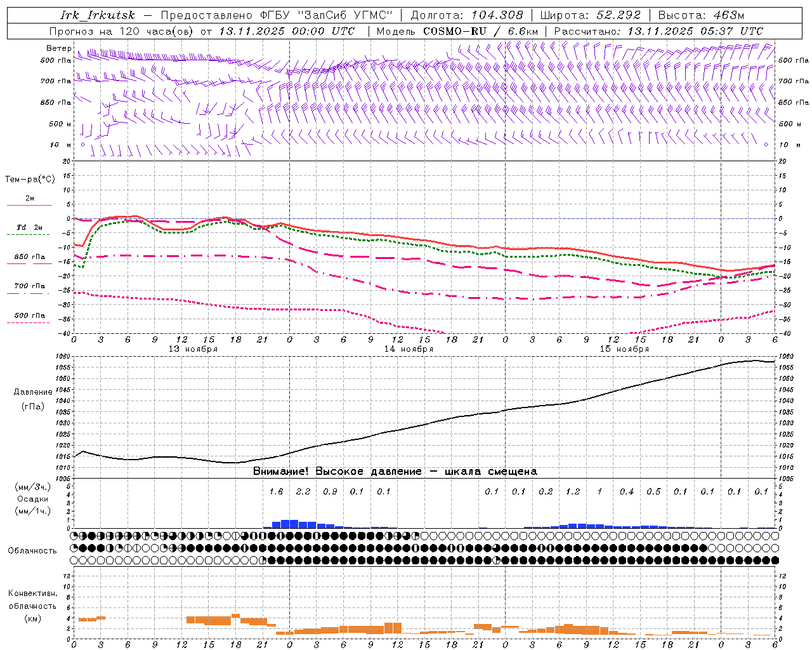Screen dimensions: 812x650
Task: Select the 500 гПа temperature legend entry
Action: pyautogui.click(x=29, y=315)
